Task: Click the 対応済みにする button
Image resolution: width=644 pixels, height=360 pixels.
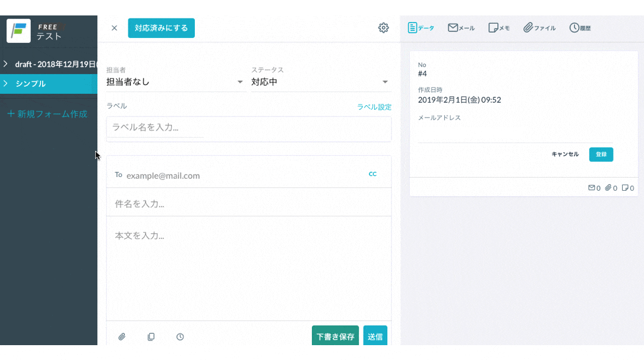Action: tap(161, 28)
